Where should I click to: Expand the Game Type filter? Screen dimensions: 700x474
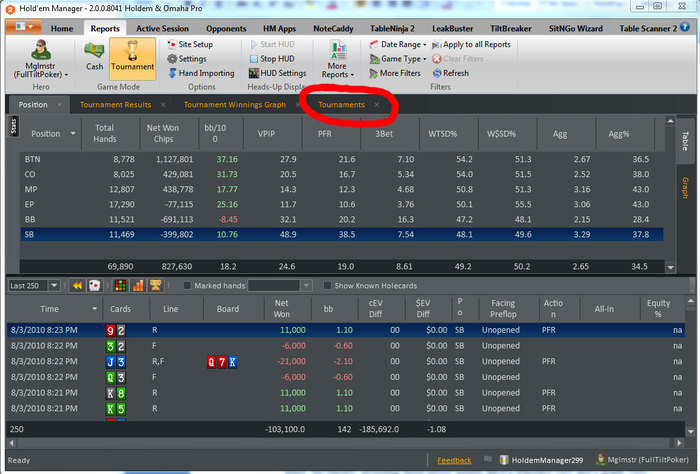tap(398, 58)
